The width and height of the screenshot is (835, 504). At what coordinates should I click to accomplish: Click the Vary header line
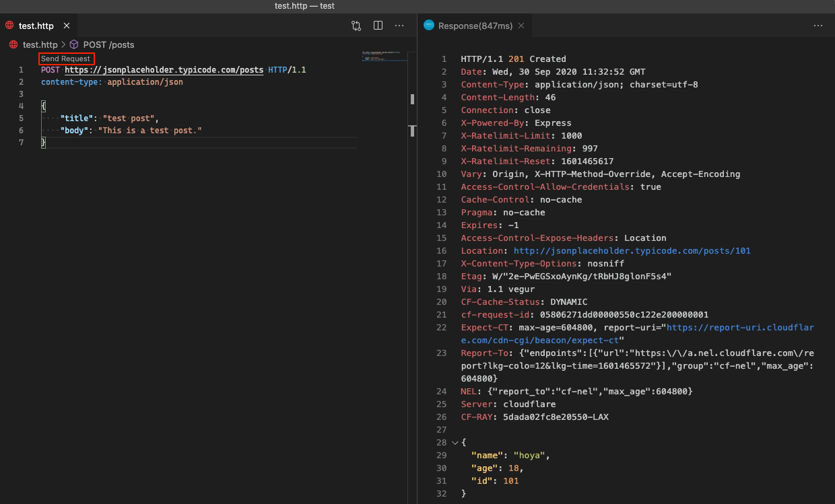(601, 174)
